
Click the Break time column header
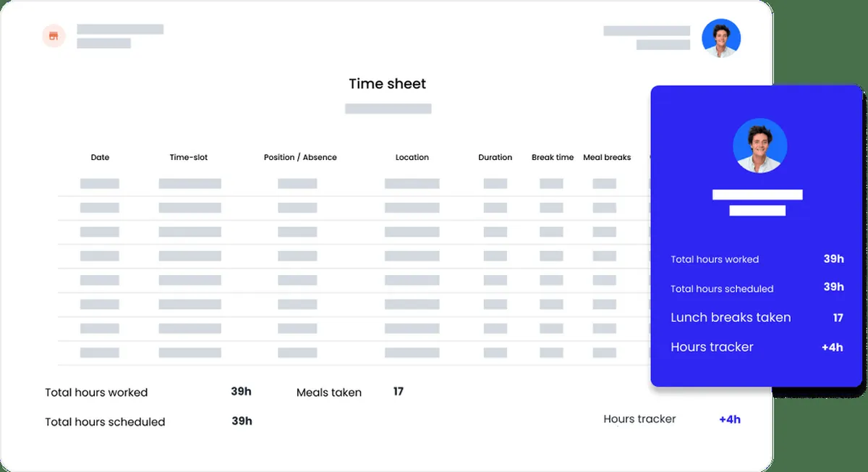[x=552, y=157]
